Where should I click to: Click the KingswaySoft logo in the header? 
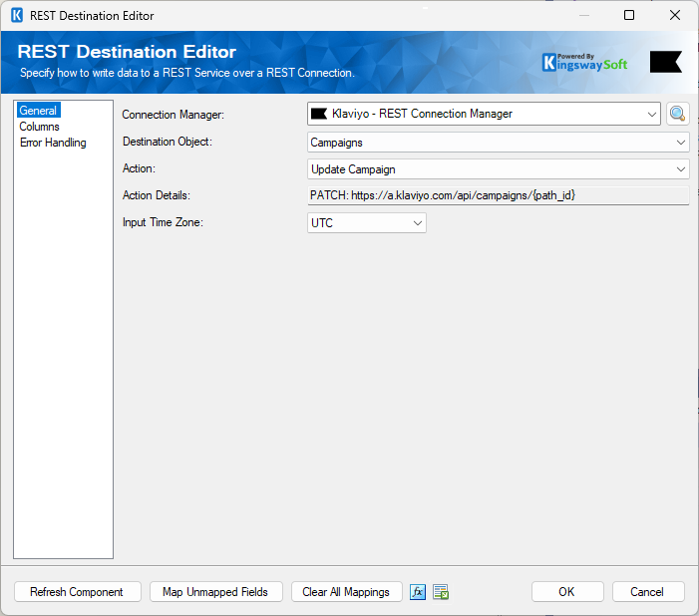tap(585, 62)
